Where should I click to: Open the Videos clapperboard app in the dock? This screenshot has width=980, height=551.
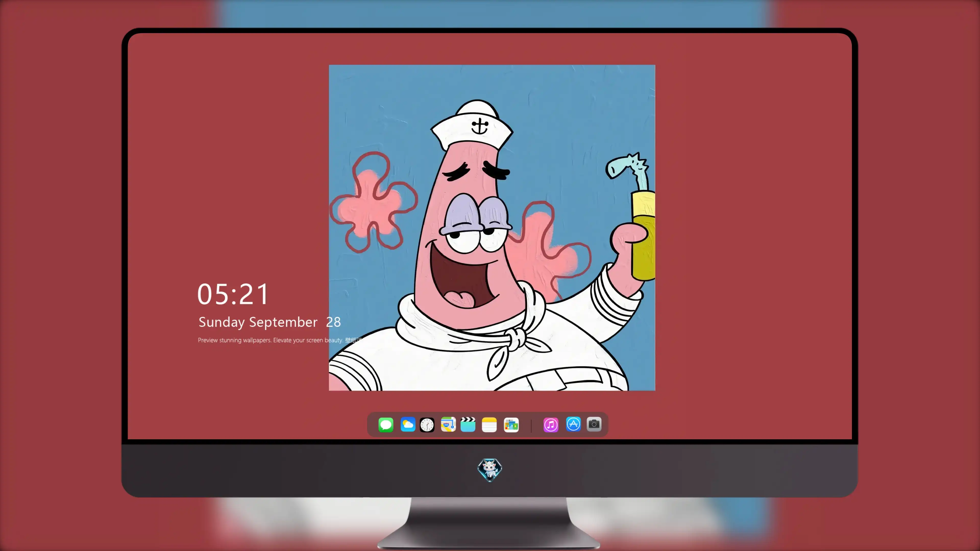click(x=468, y=424)
